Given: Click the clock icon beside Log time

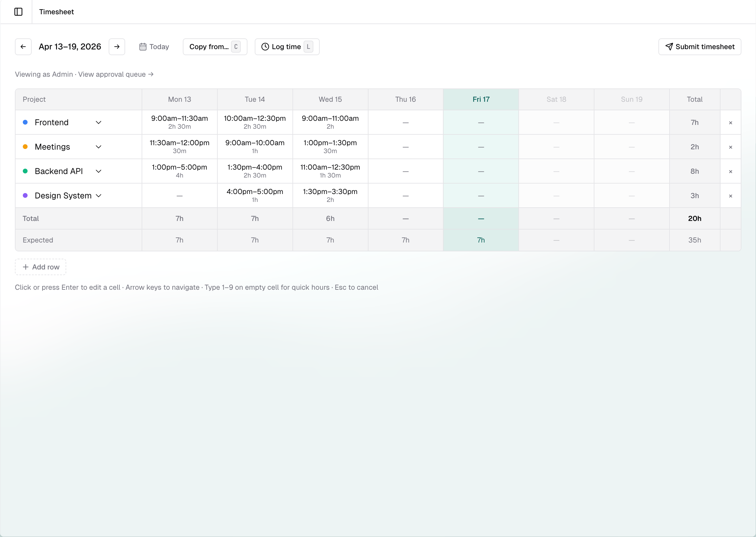Looking at the screenshot, I should [265, 47].
